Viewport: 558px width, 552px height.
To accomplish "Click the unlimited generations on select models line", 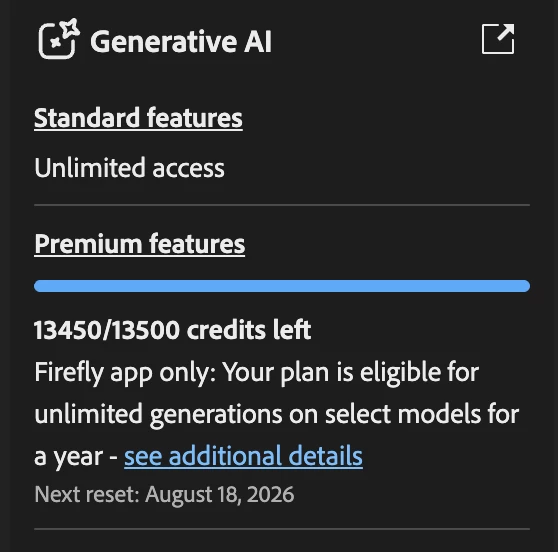I will pos(277,414).
